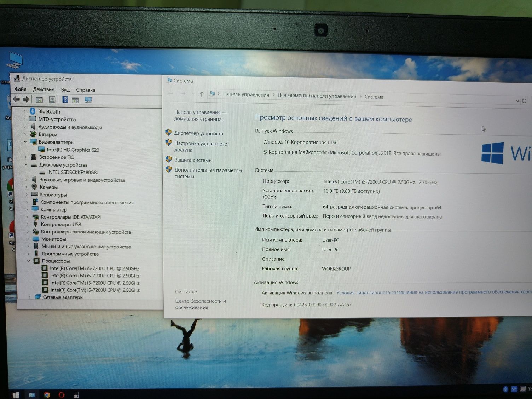Click Панель управления breadcrumb in address bar

[246, 94]
